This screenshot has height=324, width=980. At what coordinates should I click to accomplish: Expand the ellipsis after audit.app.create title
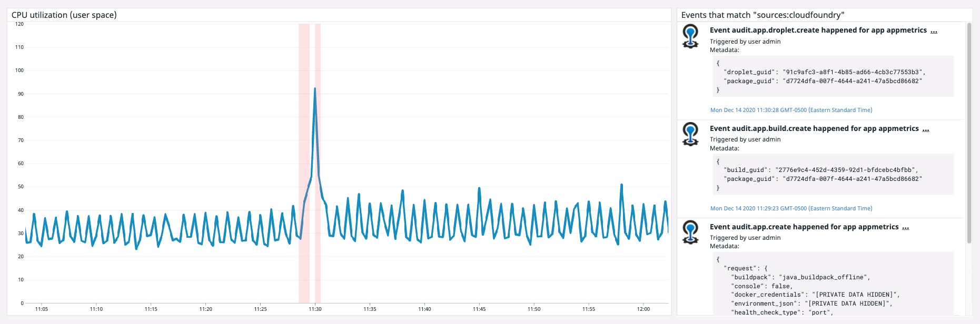[905, 227]
